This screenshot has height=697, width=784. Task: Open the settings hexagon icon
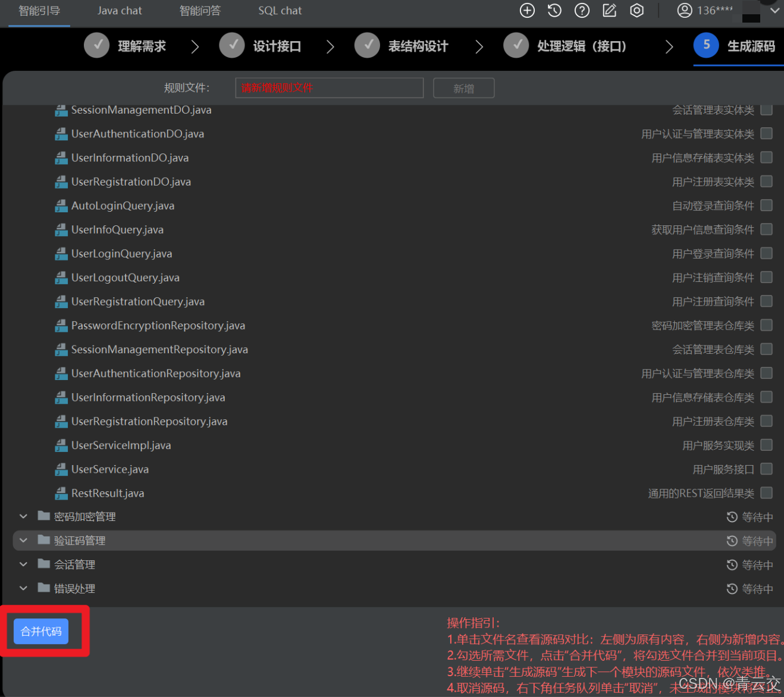(636, 11)
